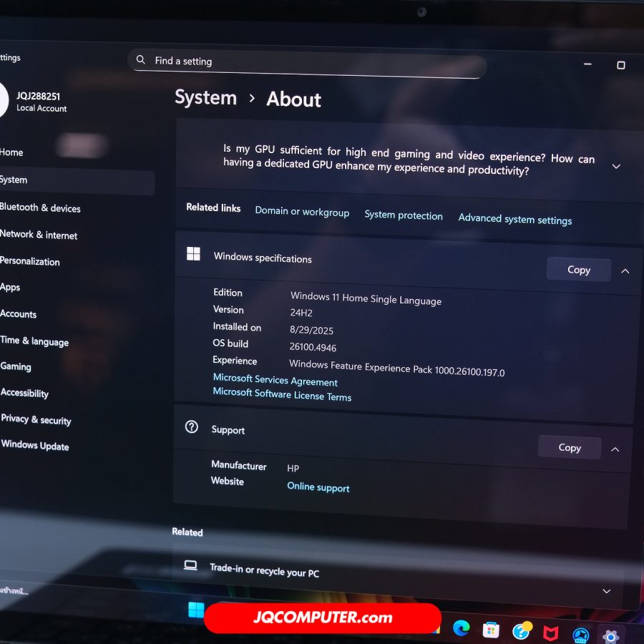Click the install date 8/29/2025
This screenshot has height=644, width=644.
tap(311, 330)
